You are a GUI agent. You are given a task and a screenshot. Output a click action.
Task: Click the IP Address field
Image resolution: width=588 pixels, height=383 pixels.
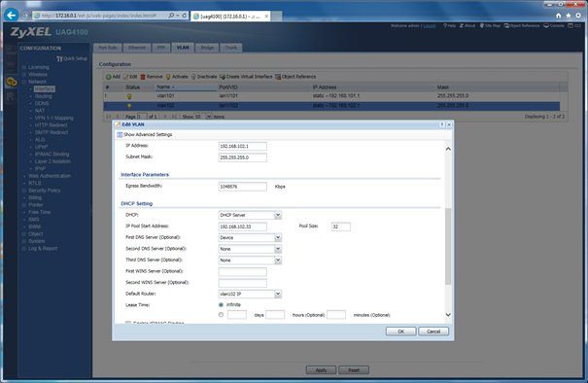243,146
